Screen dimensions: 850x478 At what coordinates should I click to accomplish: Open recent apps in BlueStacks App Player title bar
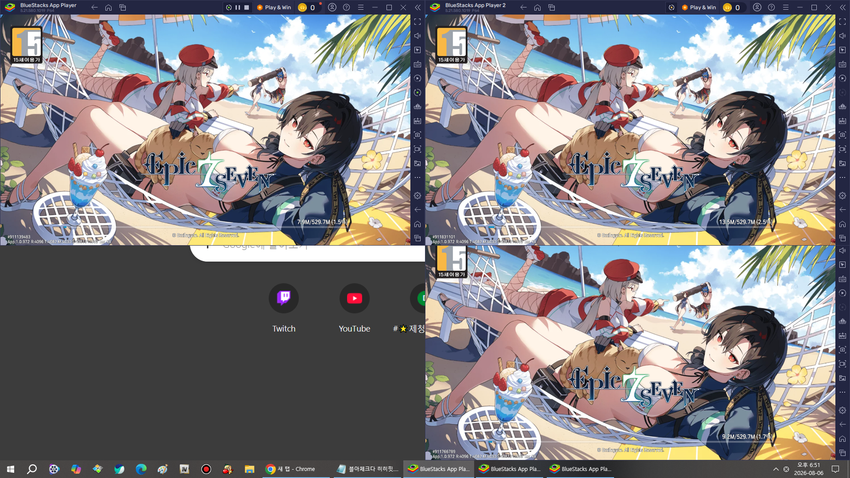tap(123, 8)
